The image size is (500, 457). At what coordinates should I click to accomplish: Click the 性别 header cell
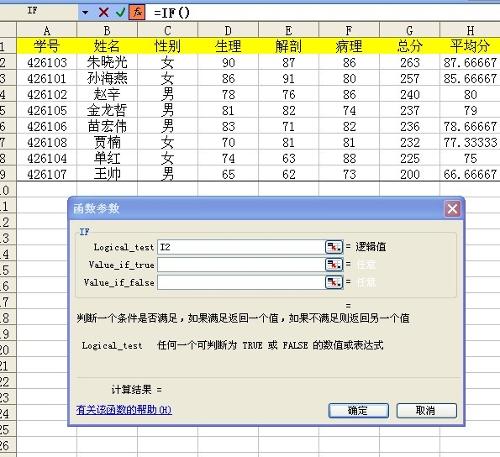167,46
